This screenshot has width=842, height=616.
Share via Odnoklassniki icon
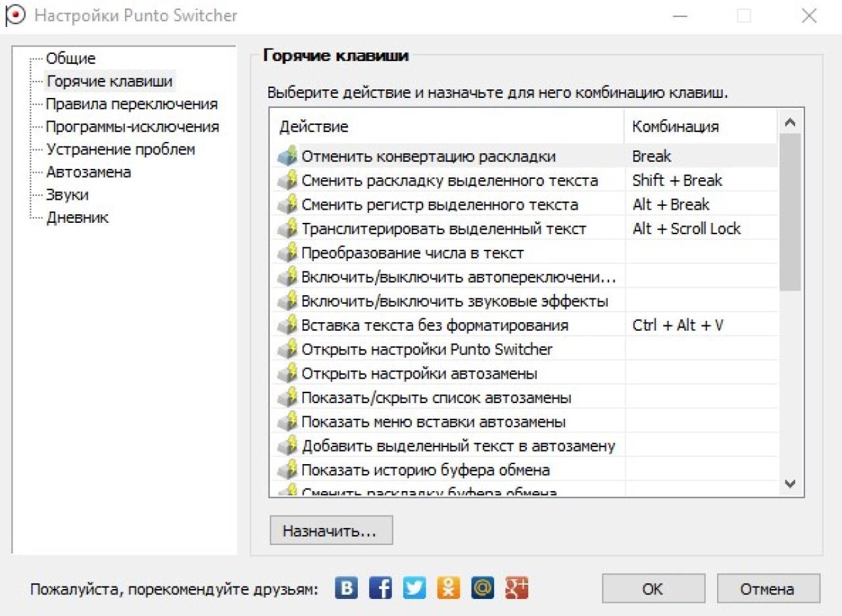449,588
